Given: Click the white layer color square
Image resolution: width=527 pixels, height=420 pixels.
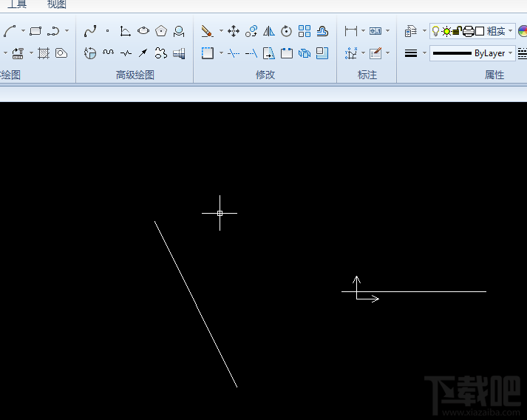Looking at the screenshot, I should point(480,31).
